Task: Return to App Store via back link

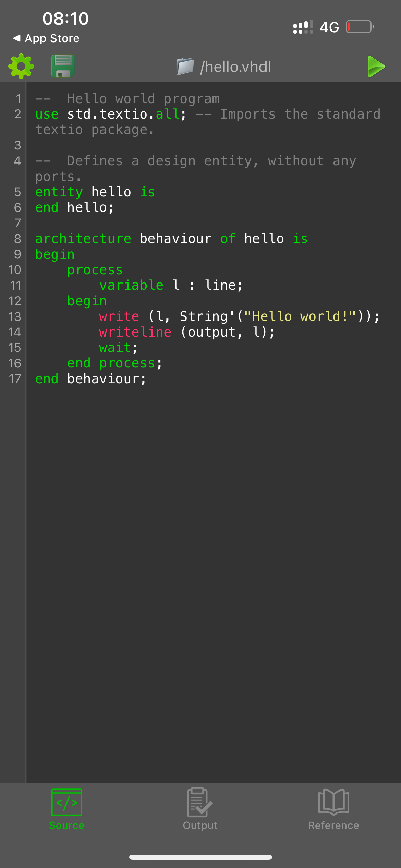Action: (x=52, y=38)
